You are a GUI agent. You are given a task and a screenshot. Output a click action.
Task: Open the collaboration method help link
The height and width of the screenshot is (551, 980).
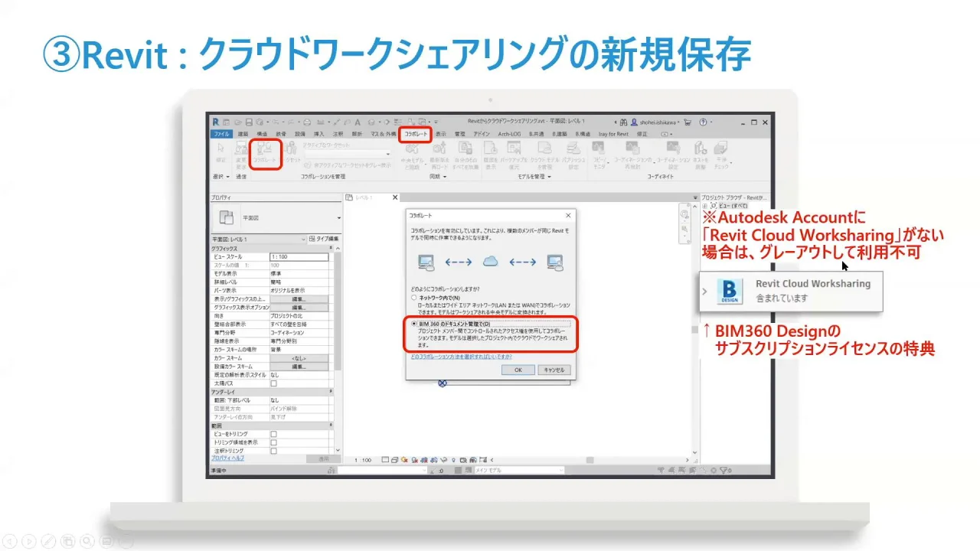point(461,357)
